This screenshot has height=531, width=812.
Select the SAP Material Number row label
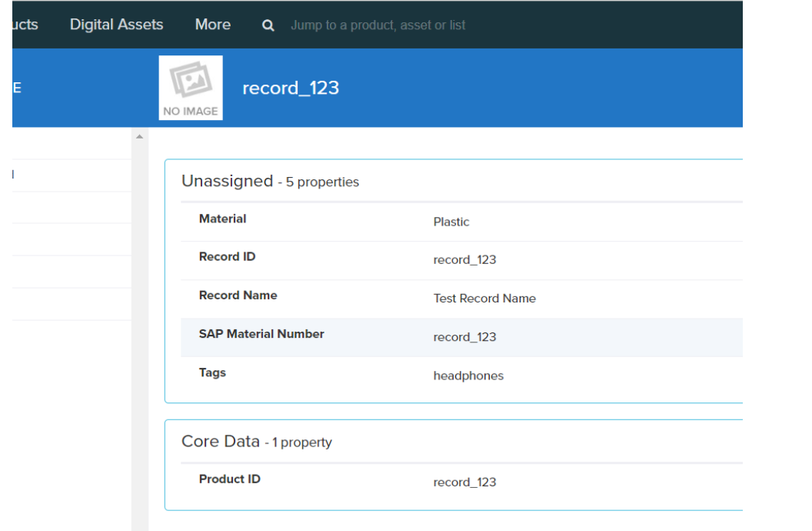click(x=261, y=334)
